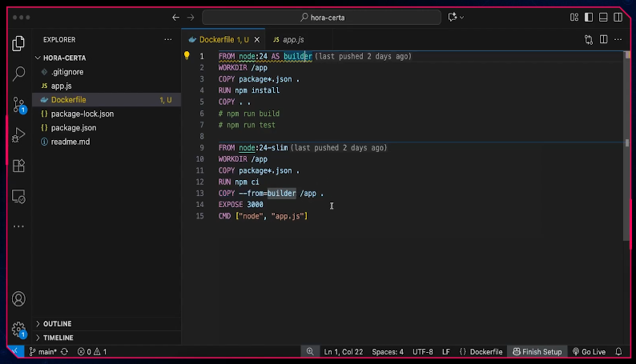The width and height of the screenshot is (636, 364).
Task: Click the lightbulb code action on line 1
Action: (x=187, y=56)
